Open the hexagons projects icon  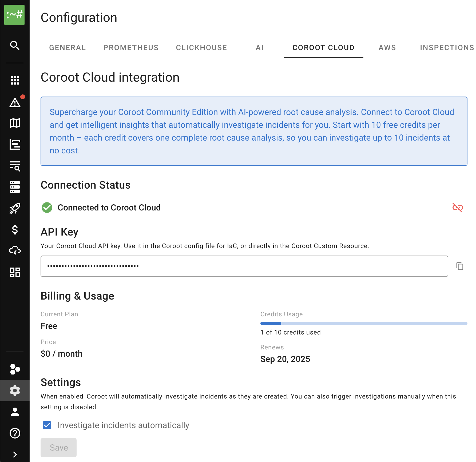[15, 369]
